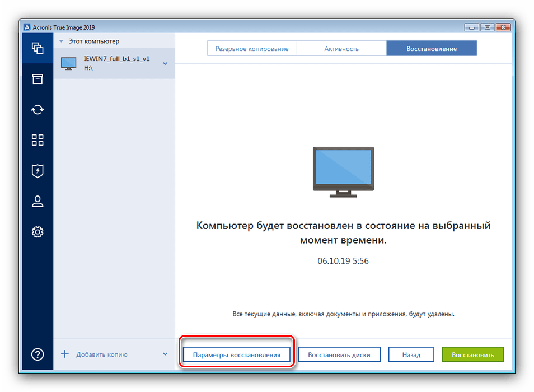Minimize the Acronis True Image window
This screenshot has height=392, width=534.
[x=471, y=27]
